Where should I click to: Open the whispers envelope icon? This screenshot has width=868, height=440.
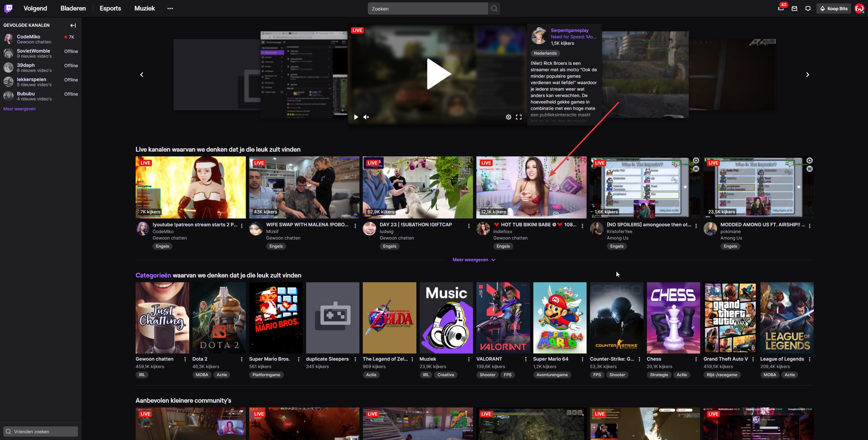pos(794,8)
